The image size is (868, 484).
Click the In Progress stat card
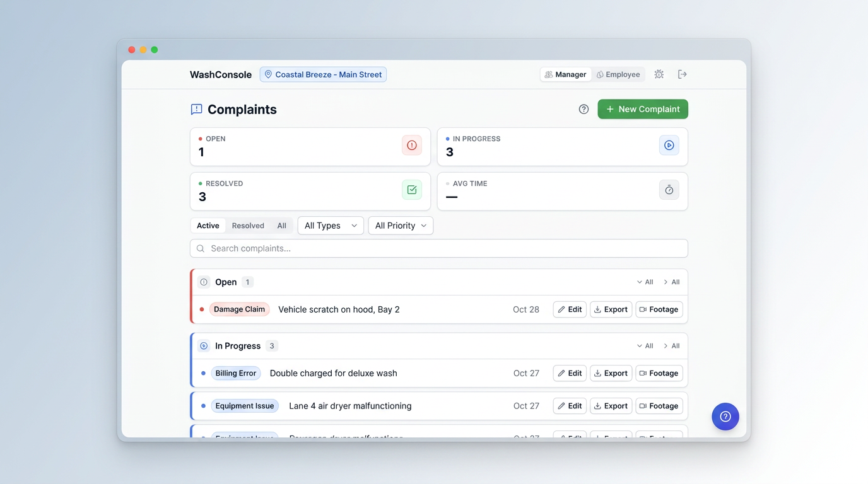(563, 147)
